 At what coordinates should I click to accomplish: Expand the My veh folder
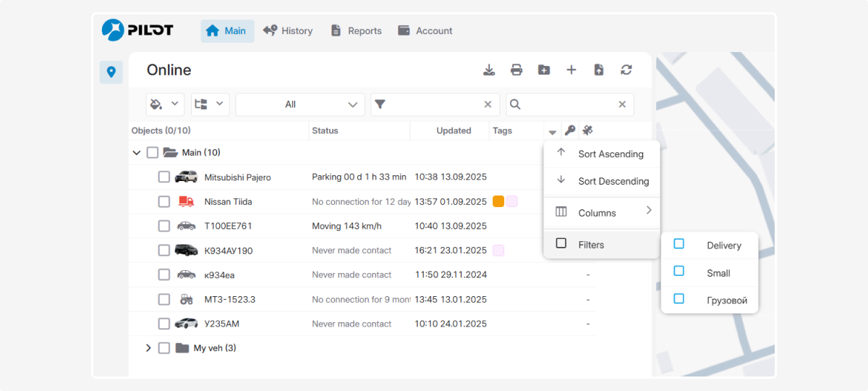click(x=148, y=348)
